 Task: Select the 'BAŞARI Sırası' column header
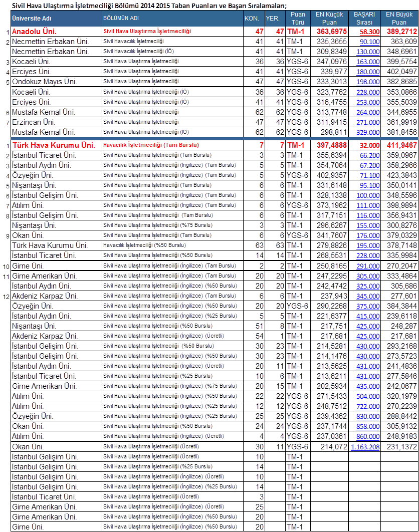[364, 19]
